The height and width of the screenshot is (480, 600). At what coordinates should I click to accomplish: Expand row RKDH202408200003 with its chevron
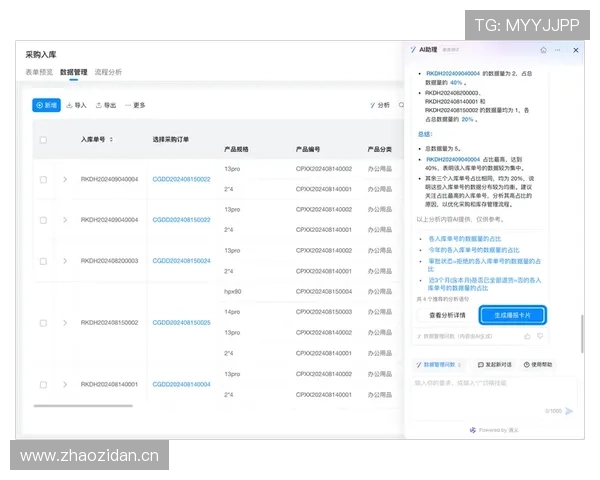pyautogui.click(x=65, y=261)
